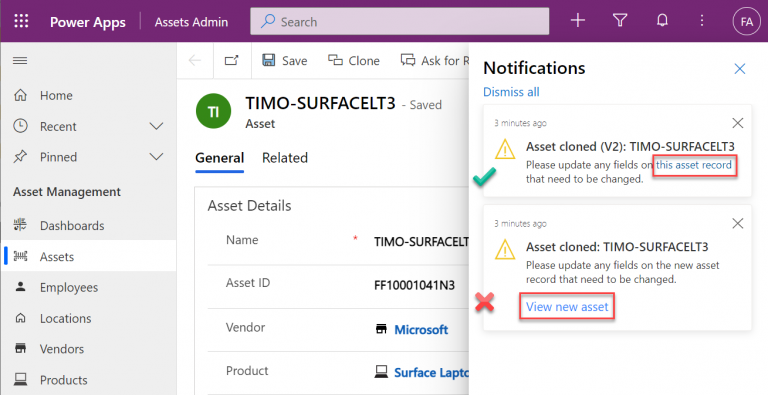Click the View new asset link
Image resolution: width=768 pixels, height=395 pixels.
point(567,307)
